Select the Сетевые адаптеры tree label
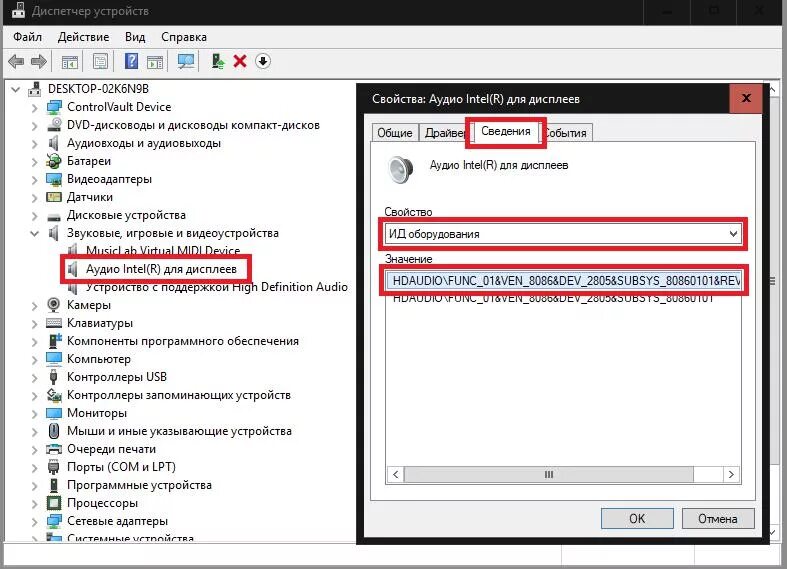Viewport: 787px width, 569px height. coord(117,521)
